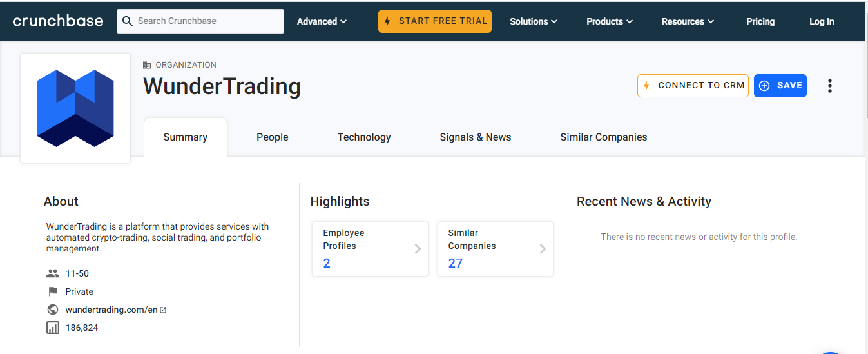Click the lightning icon in Start Free Trial

tap(387, 21)
